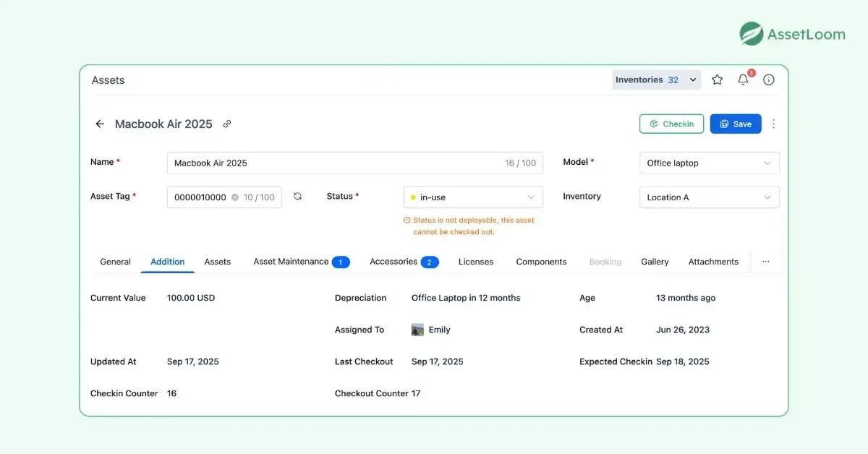Click the AssetLoom logo

[x=792, y=34]
